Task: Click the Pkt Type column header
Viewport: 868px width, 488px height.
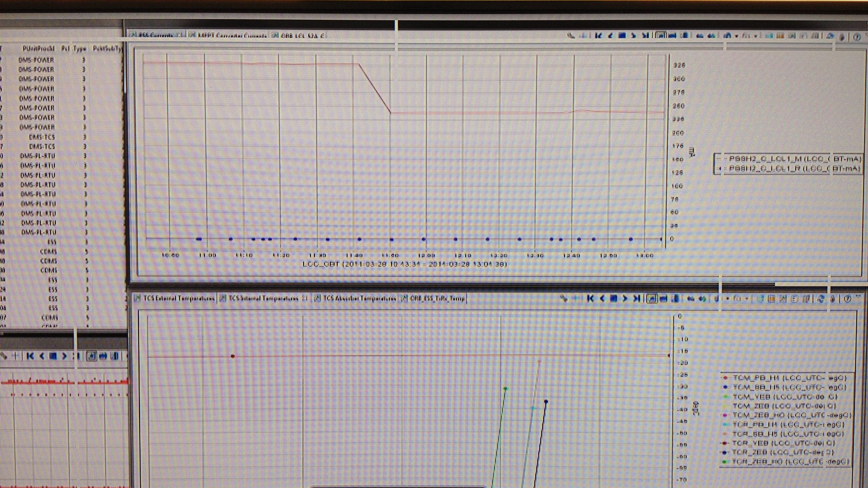Action: [74, 49]
